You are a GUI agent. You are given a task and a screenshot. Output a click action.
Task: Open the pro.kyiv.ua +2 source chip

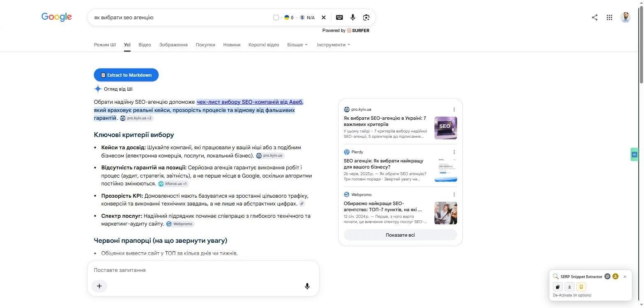pyautogui.click(x=136, y=118)
